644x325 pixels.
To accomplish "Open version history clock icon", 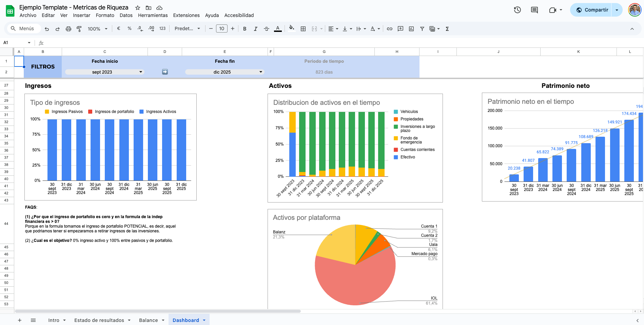I will tap(517, 10).
